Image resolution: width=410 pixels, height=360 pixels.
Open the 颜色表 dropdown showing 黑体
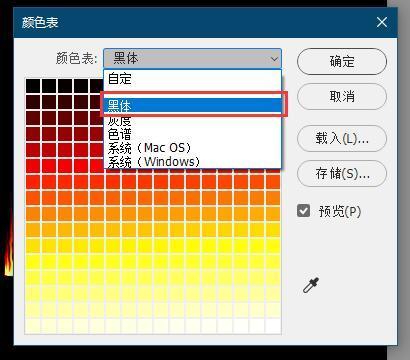(192, 59)
